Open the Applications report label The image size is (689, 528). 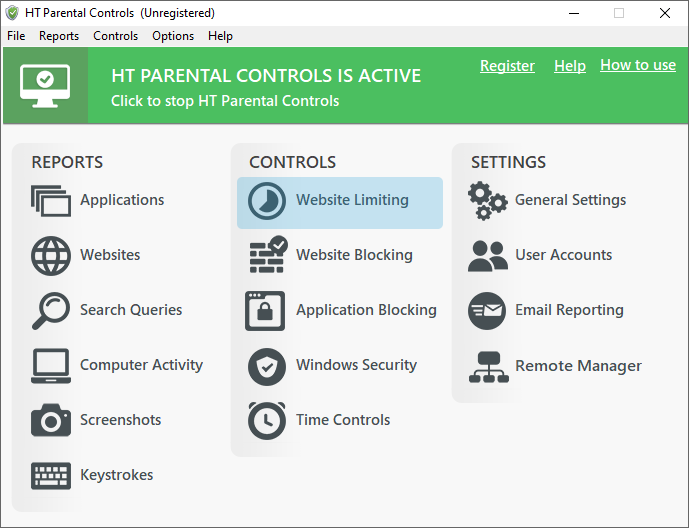[x=122, y=200]
